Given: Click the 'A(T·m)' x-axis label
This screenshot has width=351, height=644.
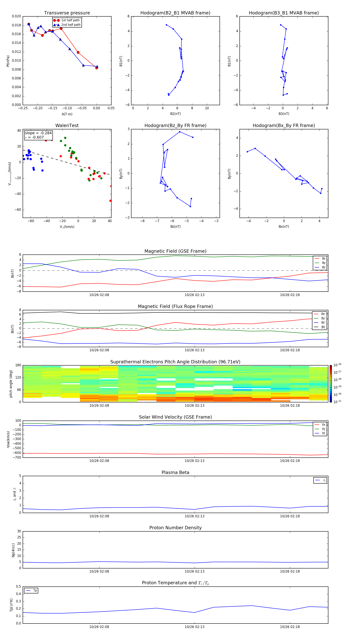Looking at the screenshot, I should click(67, 114).
